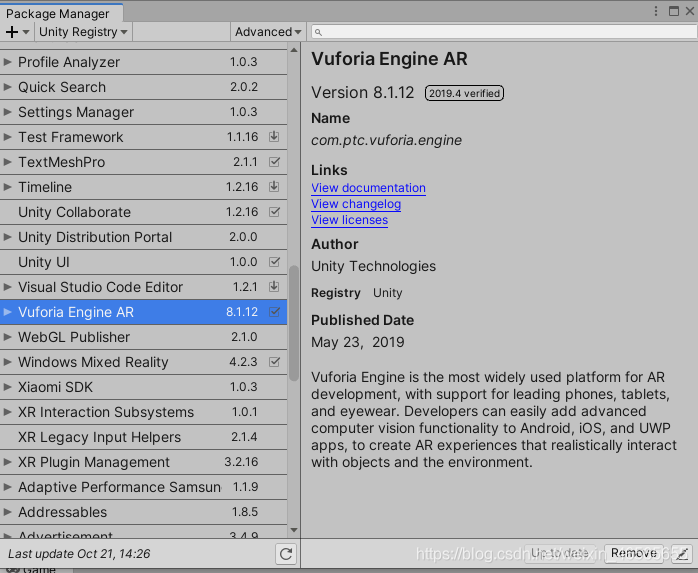698x573 pixels.
Task: Click installed checkmark for Windows Mixed Reality
Action: pos(275,362)
